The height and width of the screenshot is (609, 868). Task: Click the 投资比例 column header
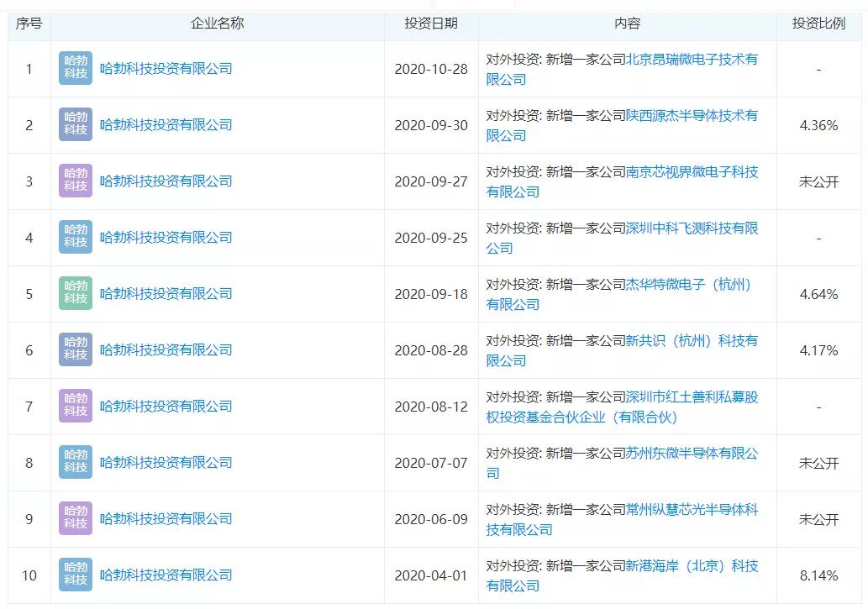click(818, 24)
